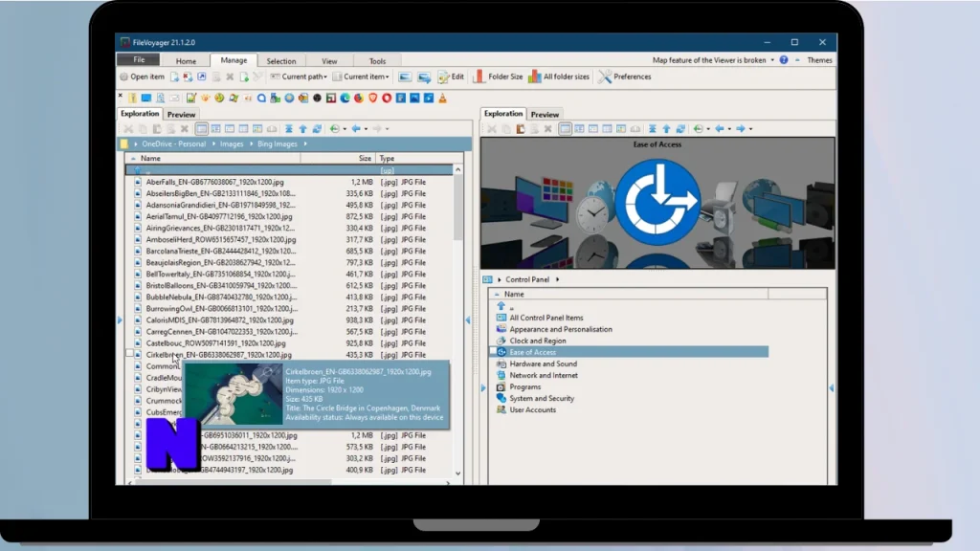Click left file list horizontal scrollbar
This screenshot has width=980, height=551.
pyautogui.click(x=234, y=482)
